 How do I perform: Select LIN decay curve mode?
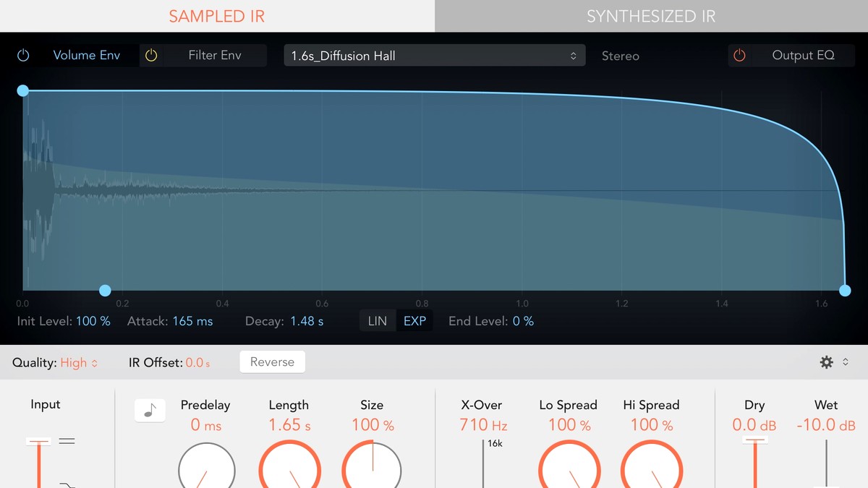377,320
